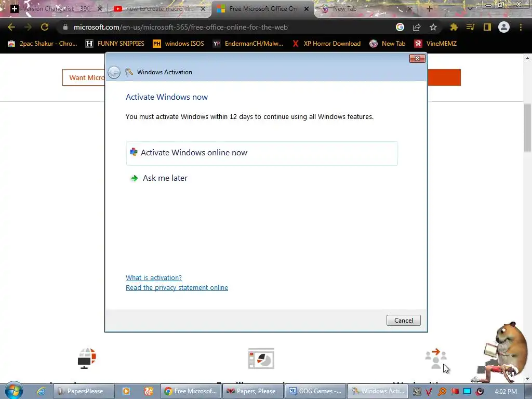Click the round speaker tray icon
Viewport: 532px width, 399px height.
(480, 392)
